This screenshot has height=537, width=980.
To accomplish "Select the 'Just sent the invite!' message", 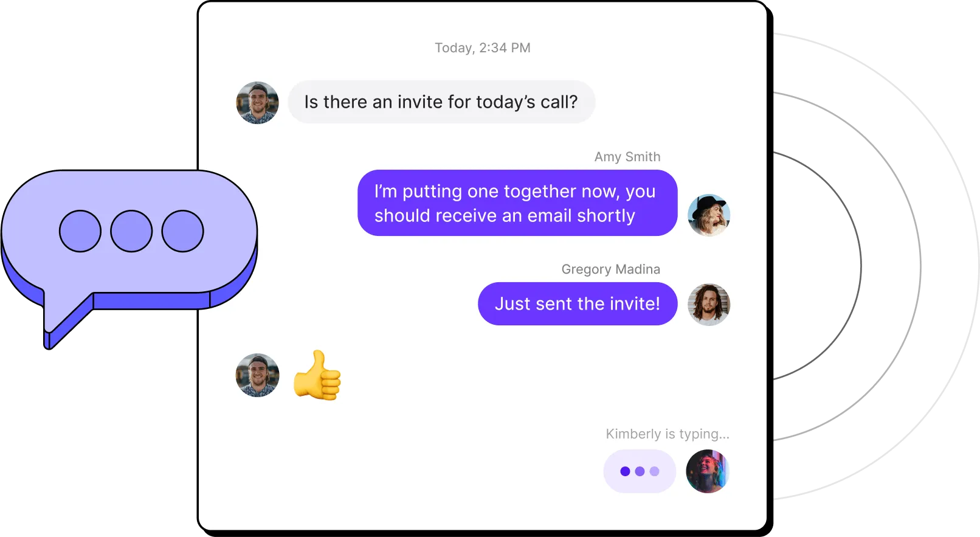I will tap(578, 304).
